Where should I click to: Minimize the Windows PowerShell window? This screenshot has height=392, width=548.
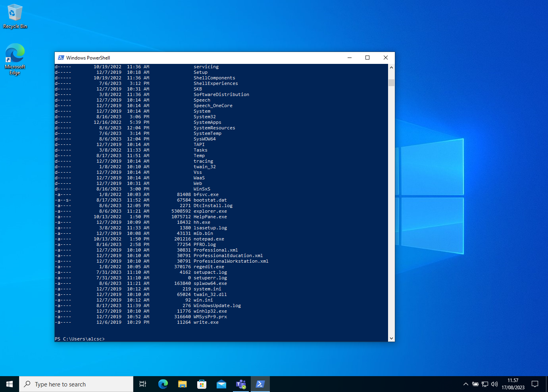pyautogui.click(x=349, y=58)
